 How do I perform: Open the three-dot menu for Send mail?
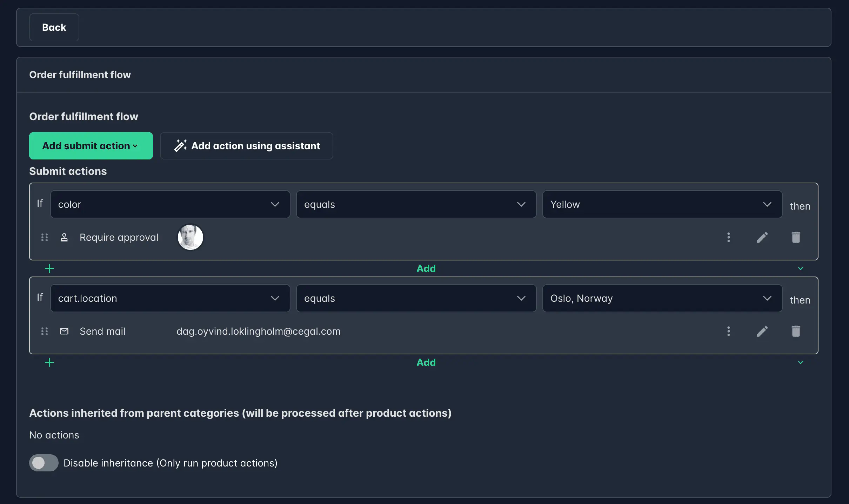point(729,331)
